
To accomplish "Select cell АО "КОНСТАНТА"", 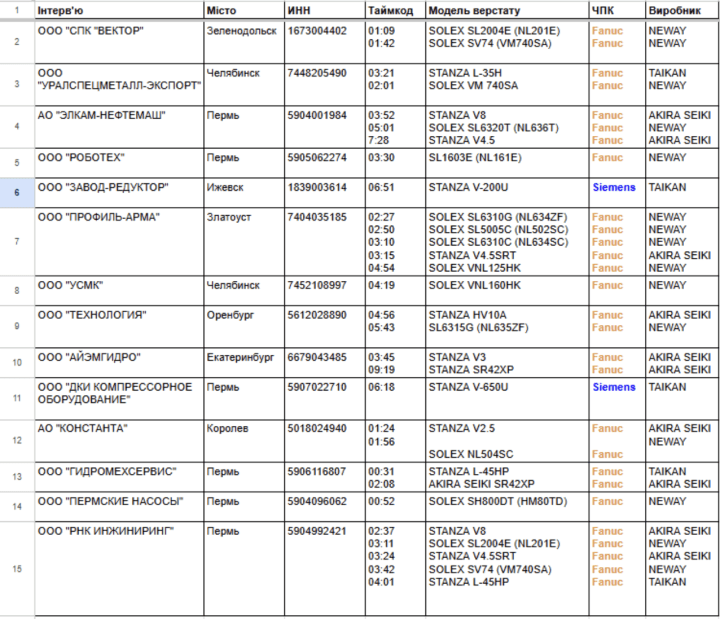I will [x=119, y=441].
